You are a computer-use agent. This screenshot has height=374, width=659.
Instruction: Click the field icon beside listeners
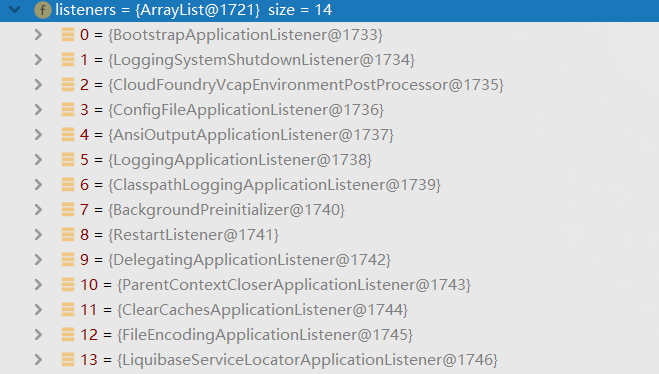(42, 10)
